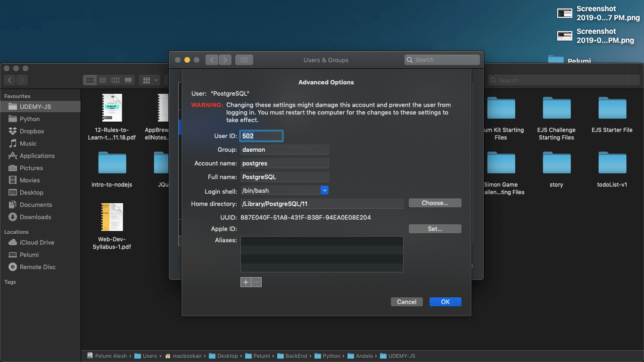Select UDEMY-JS in Finder sidebar
644x362 pixels.
pyautogui.click(x=40, y=107)
